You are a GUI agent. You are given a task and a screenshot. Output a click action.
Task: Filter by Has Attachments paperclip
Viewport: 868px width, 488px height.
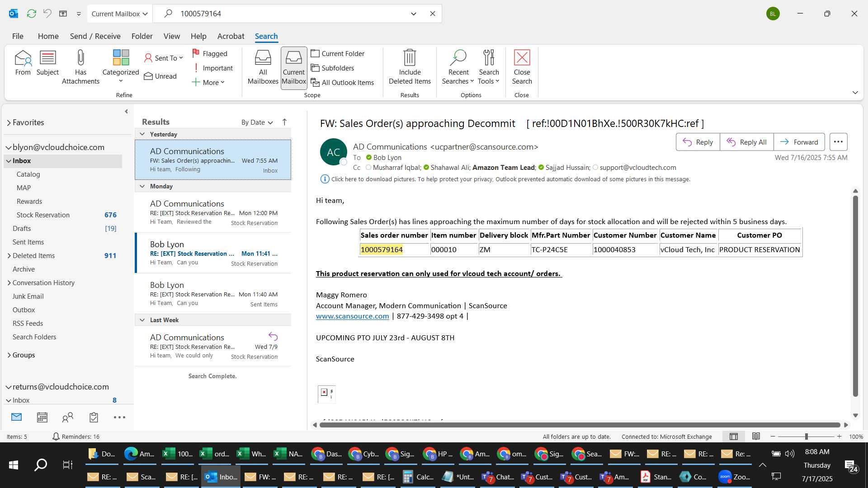[x=80, y=67]
